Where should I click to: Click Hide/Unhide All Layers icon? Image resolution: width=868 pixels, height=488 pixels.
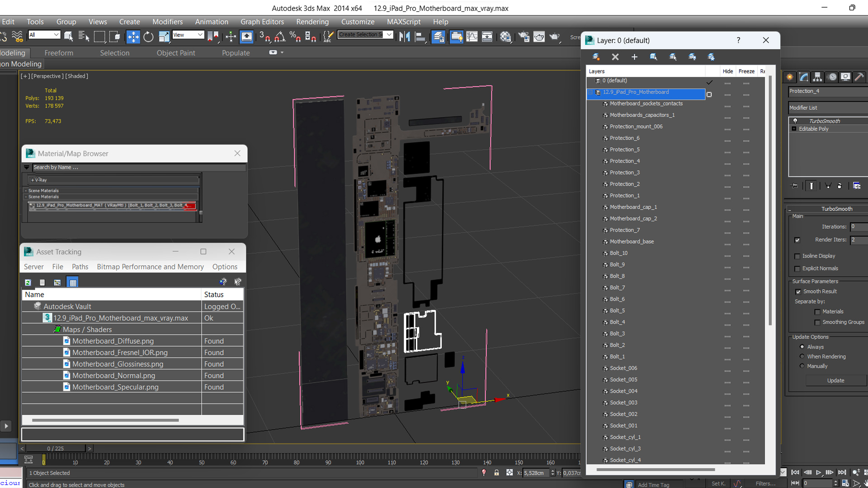pos(692,57)
